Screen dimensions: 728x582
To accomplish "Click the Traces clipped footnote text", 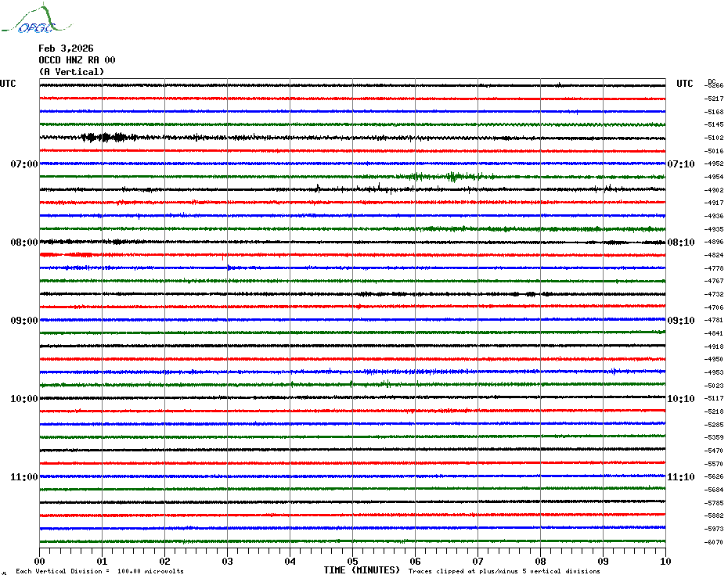I will click(504, 571).
